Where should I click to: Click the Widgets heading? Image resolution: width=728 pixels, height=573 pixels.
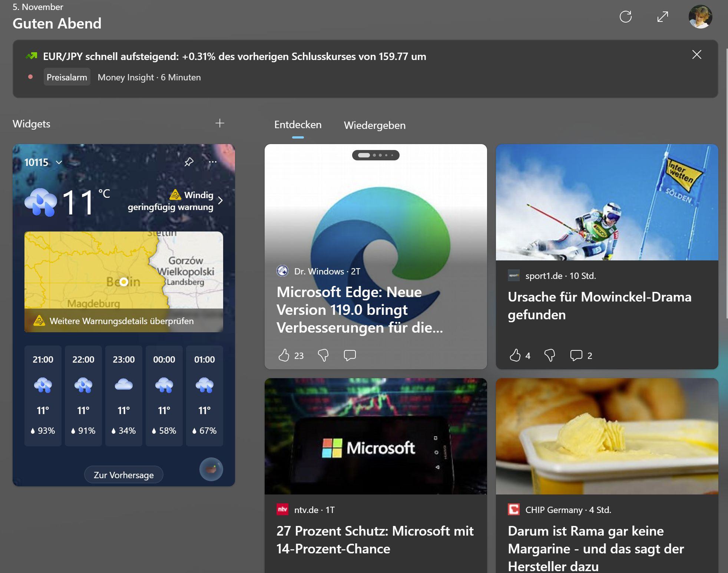click(32, 124)
